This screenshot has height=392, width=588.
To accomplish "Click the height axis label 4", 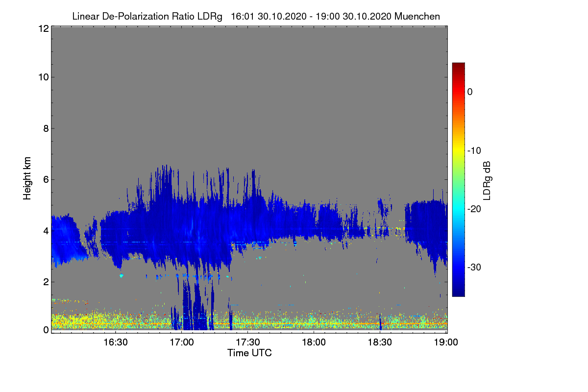I will point(45,230).
